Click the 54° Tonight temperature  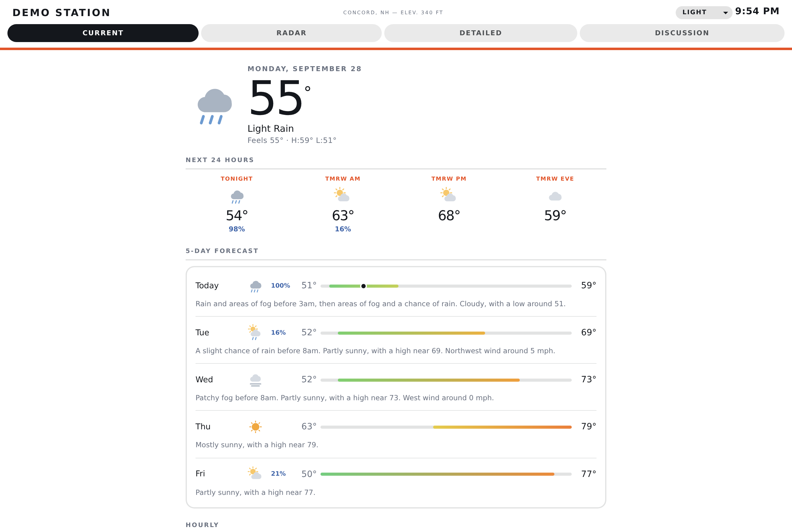click(237, 216)
